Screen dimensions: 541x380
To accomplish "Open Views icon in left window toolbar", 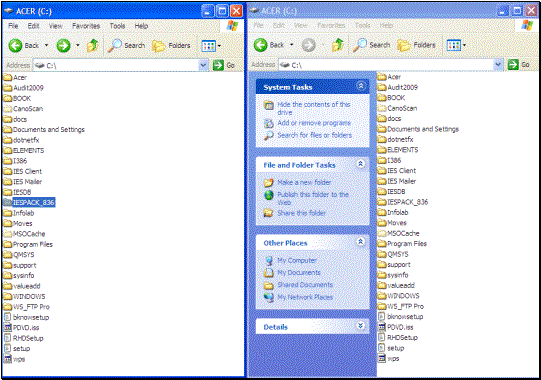I will 209,46.
